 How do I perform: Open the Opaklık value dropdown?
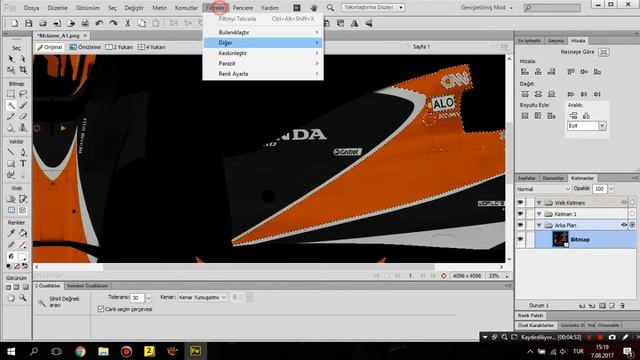point(611,189)
